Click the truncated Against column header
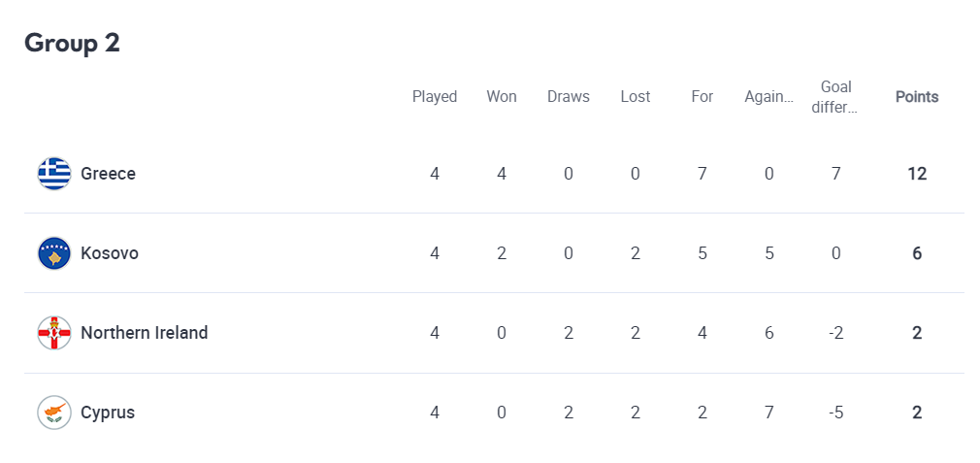Image resolution: width=980 pixels, height=463 pixels. pos(768,97)
